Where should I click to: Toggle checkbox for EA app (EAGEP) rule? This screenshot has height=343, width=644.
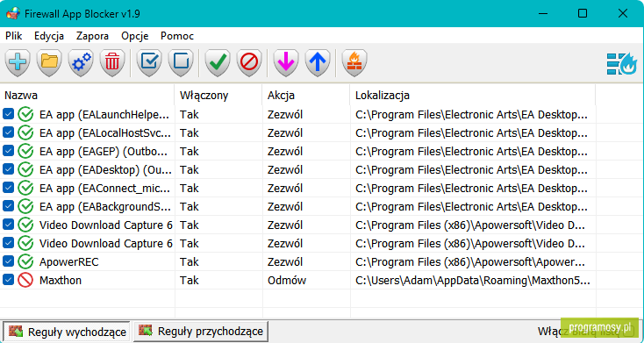pos(8,151)
